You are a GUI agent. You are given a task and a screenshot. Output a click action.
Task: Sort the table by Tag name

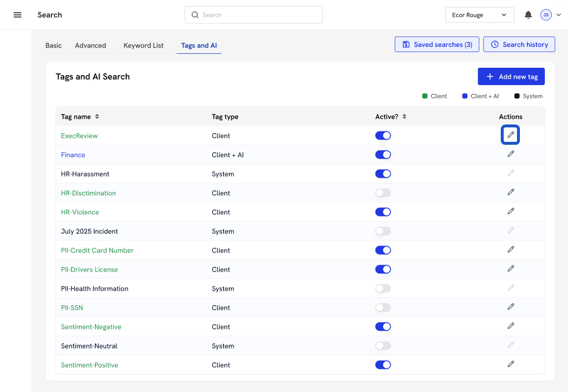click(97, 116)
